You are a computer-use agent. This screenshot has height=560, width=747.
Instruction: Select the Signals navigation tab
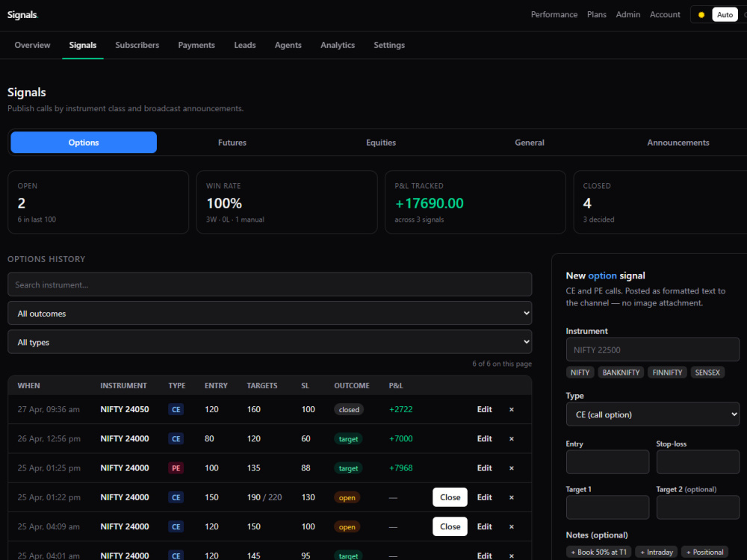tap(83, 45)
